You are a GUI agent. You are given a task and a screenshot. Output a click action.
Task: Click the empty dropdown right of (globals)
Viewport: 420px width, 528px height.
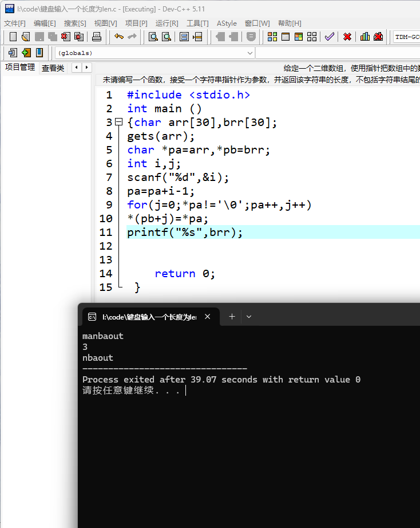338,53
